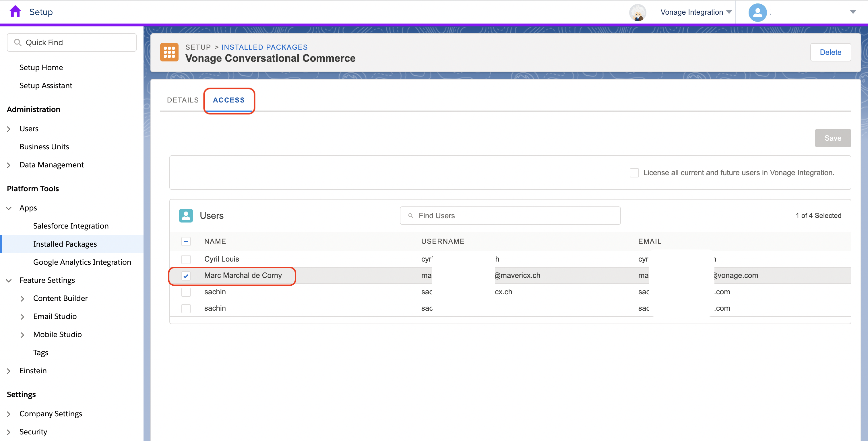Open the Vonage Integration account dropdown

[x=696, y=12]
